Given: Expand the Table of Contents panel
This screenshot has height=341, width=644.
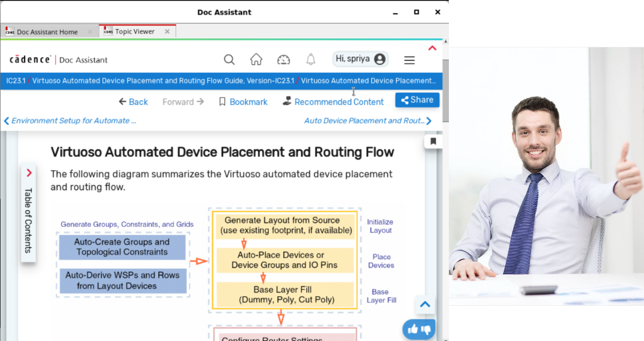Looking at the screenshot, I should point(28,173).
